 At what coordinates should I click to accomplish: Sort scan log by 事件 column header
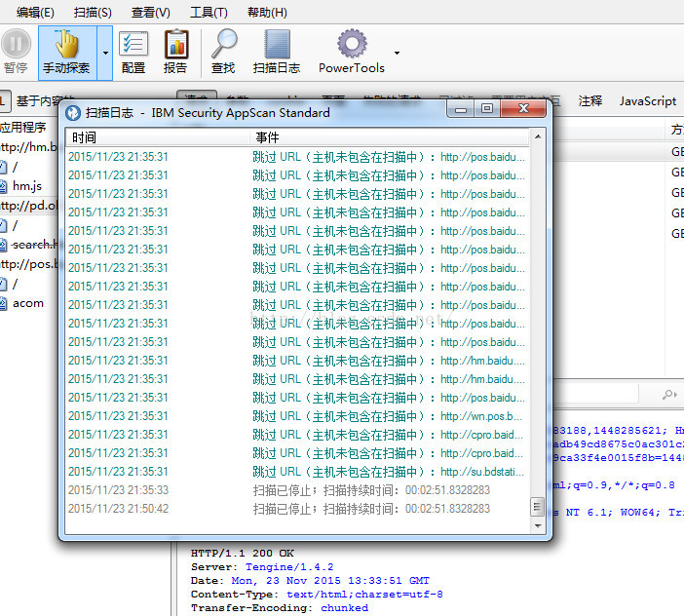click(x=389, y=137)
